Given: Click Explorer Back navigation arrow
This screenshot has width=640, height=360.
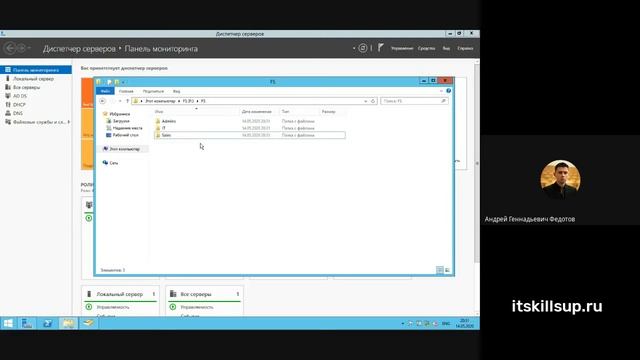Looking at the screenshot, I should pos(102,101).
